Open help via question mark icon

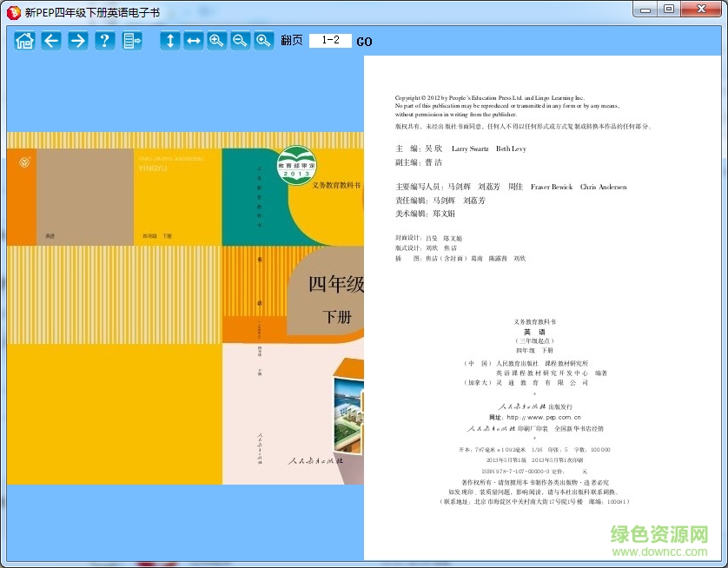click(105, 40)
